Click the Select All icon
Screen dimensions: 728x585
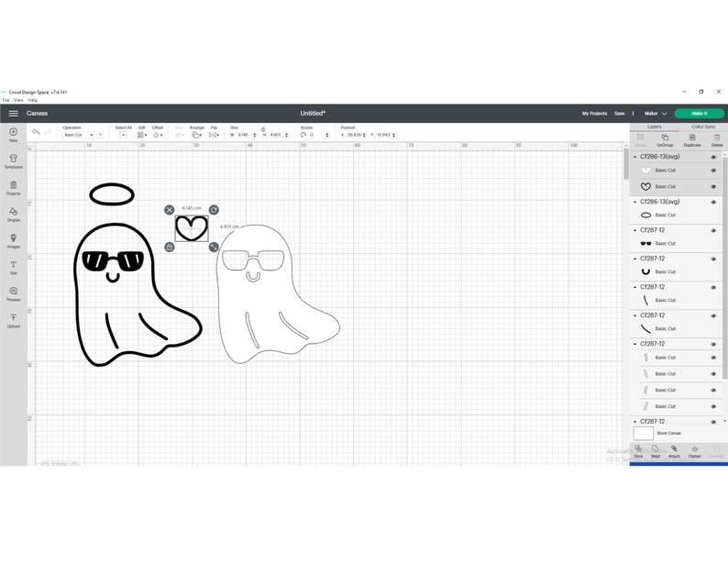123,135
